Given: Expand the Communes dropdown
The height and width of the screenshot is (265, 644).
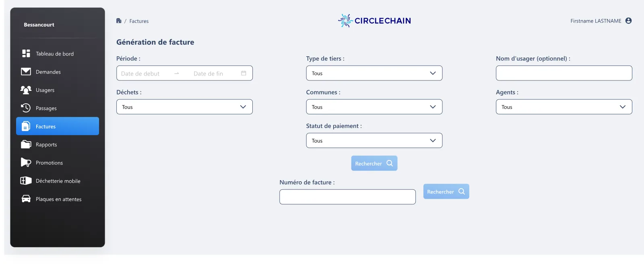Looking at the screenshot, I should pos(374,107).
